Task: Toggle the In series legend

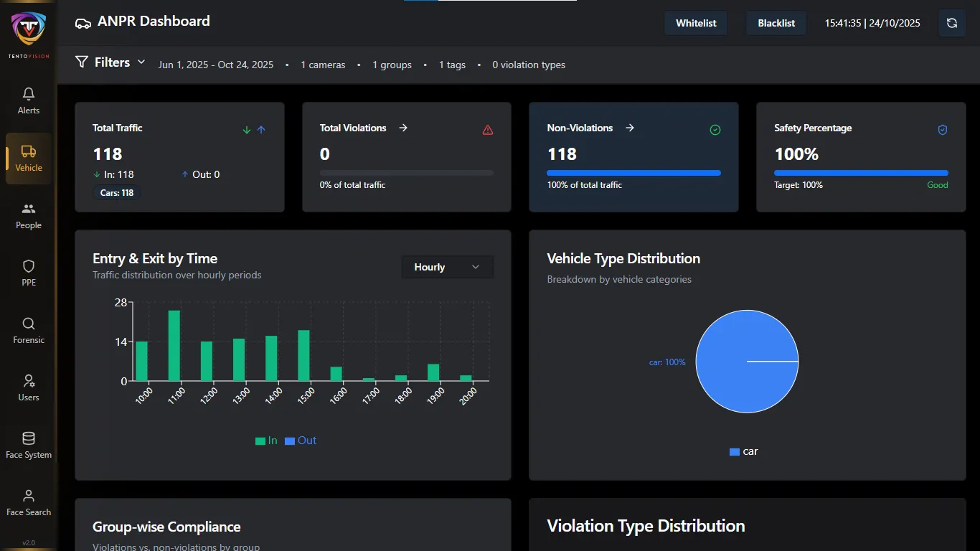Action: coord(266,441)
